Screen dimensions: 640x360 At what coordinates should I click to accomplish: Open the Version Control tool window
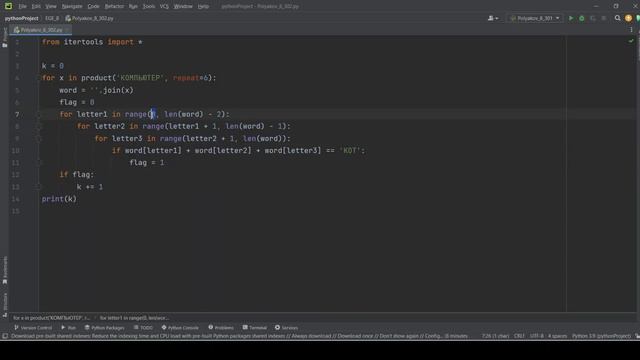33,328
